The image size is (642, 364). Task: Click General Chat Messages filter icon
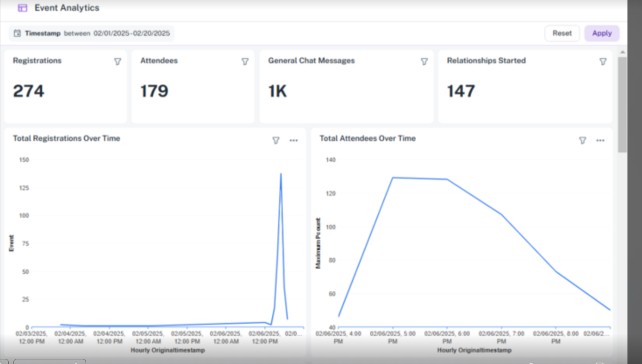click(x=424, y=62)
